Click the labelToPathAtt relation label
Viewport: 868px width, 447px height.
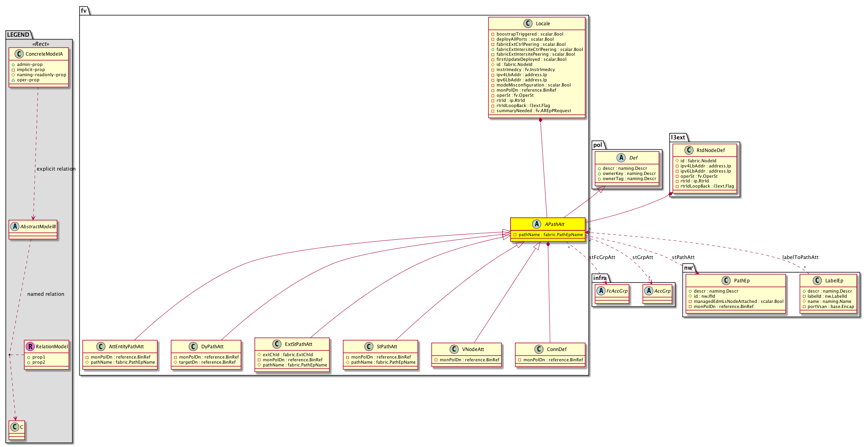pos(800,257)
